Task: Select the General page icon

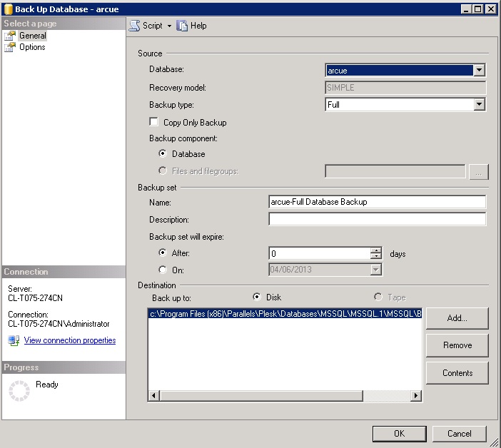Action: click(x=10, y=36)
